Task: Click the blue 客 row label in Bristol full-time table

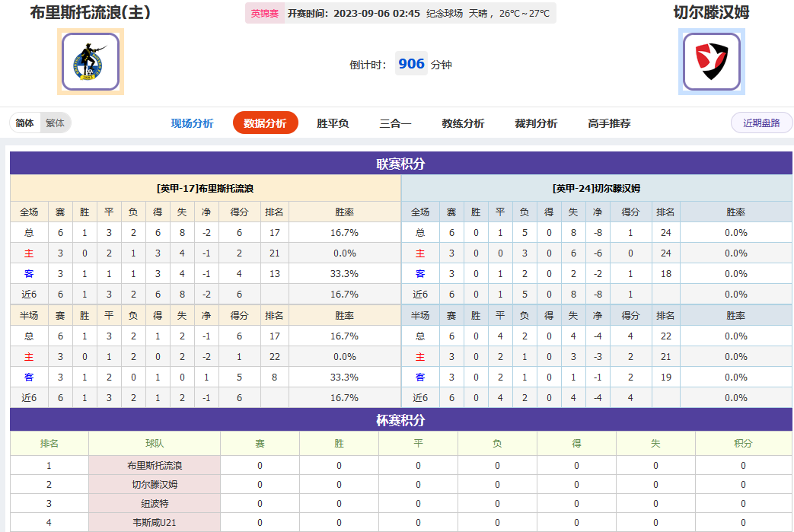Action: pyautogui.click(x=29, y=274)
